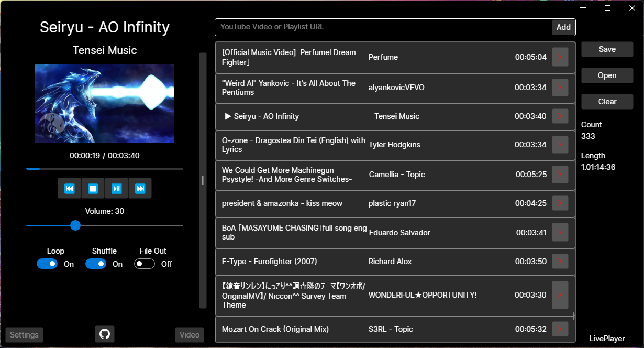
Task: Skip to previous track button
Action: click(70, 188)
